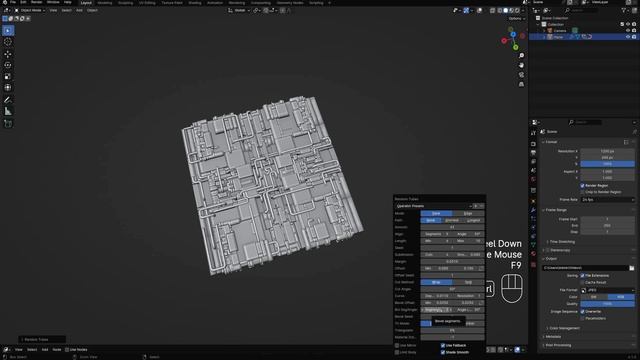
Task: Collapse the Frame Range section
Action: 556,210
